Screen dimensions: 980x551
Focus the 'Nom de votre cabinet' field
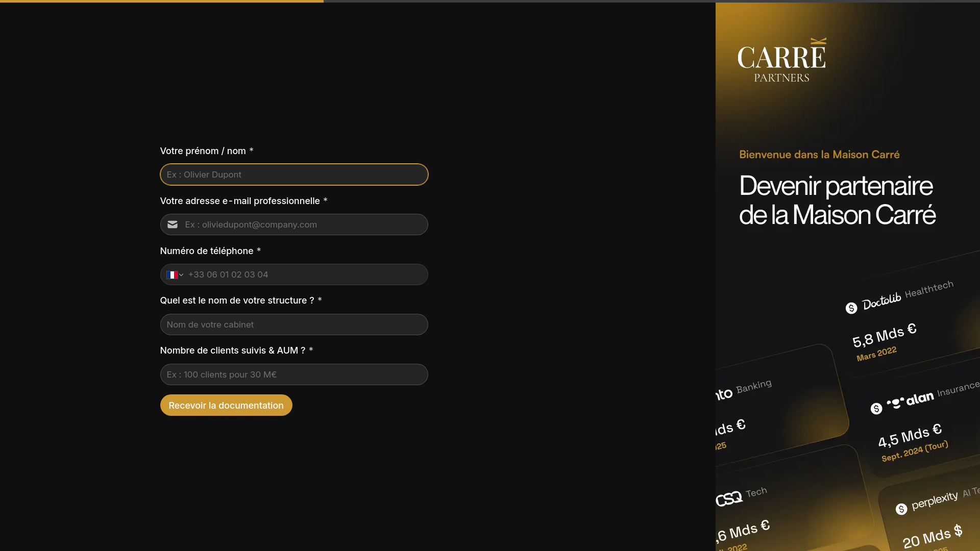tap(294, 324)
